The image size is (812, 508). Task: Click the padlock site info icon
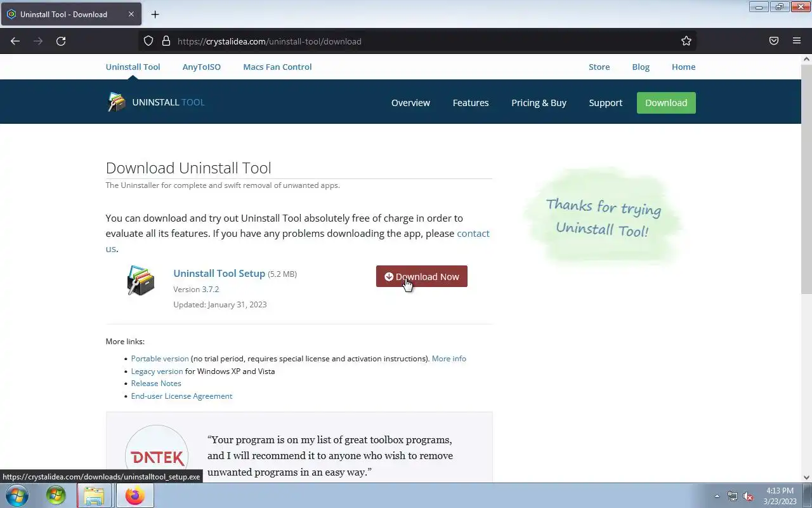click(166, 41)
